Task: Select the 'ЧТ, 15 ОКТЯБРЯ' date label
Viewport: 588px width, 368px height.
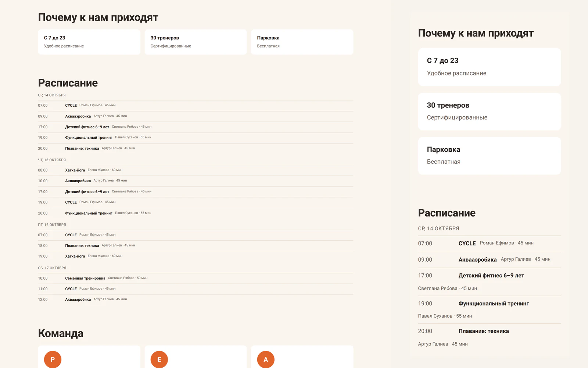Action: [52, 160]
